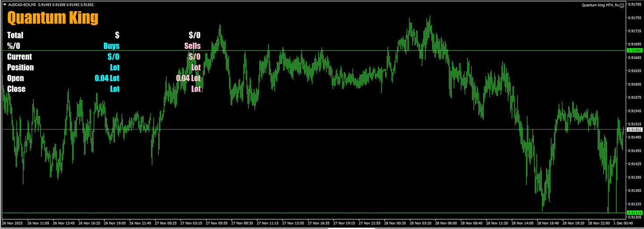644x229 pixels.
Task: Select the Total row label
Action: tap(15, 35)
